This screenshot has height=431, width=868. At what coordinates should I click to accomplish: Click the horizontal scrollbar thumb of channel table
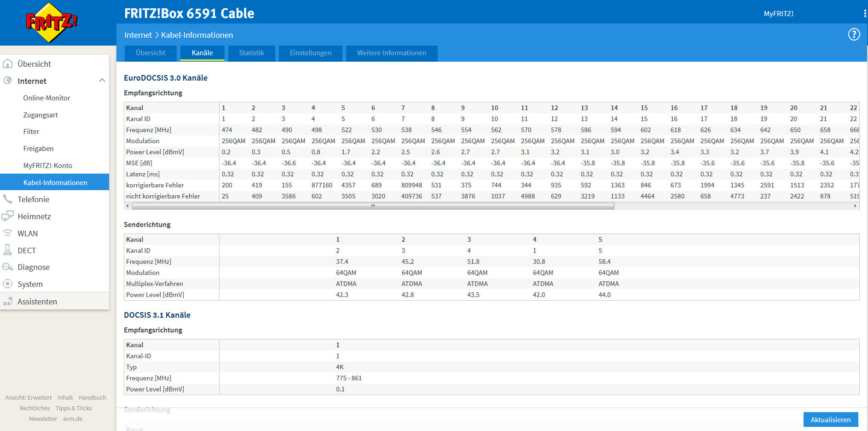tap(373, 206)
